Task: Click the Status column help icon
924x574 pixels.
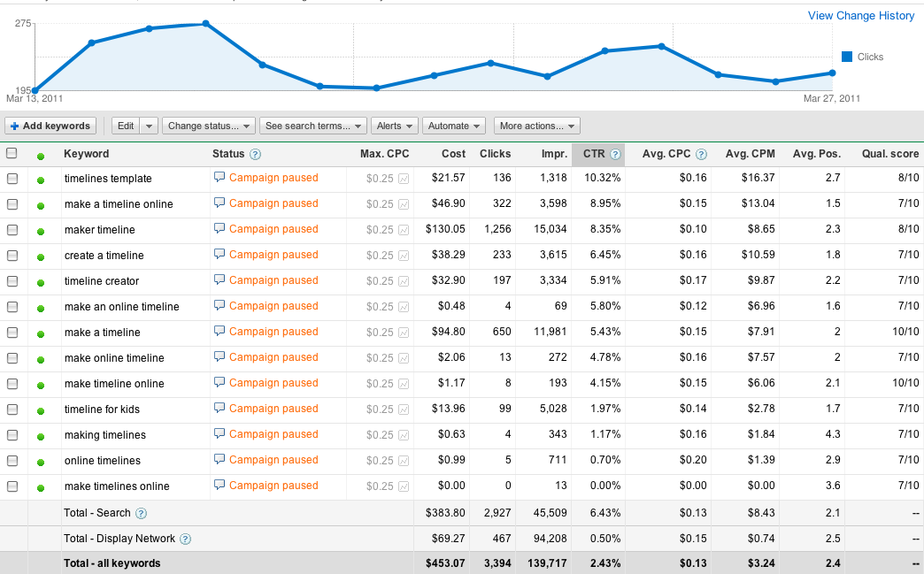Action: tap(255, 154)
